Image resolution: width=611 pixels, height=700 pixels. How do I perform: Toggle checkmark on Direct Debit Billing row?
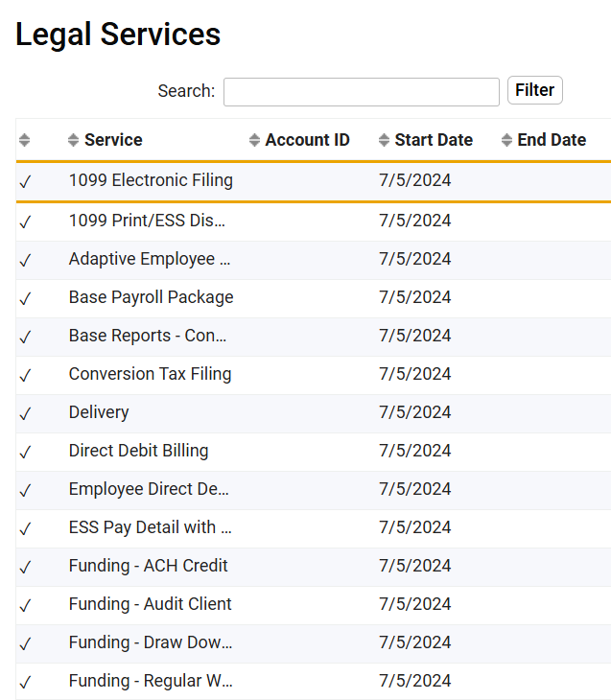pos(26,452)
